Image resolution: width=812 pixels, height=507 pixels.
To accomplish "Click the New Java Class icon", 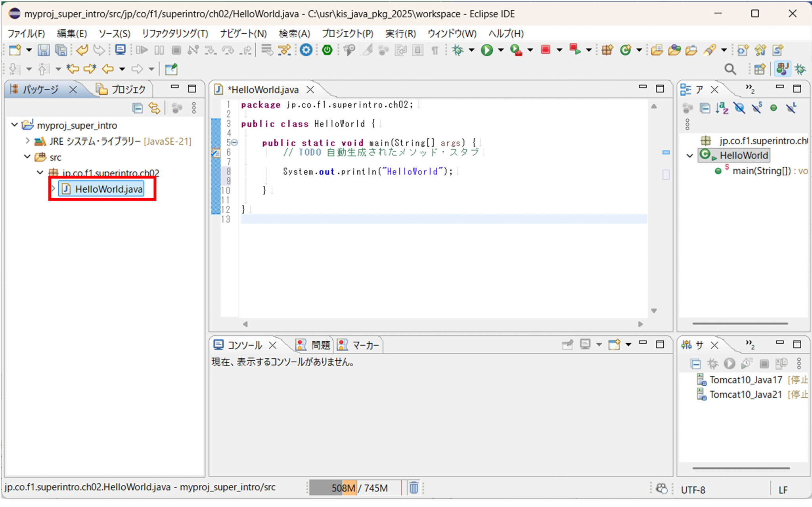I will (626, 50).
